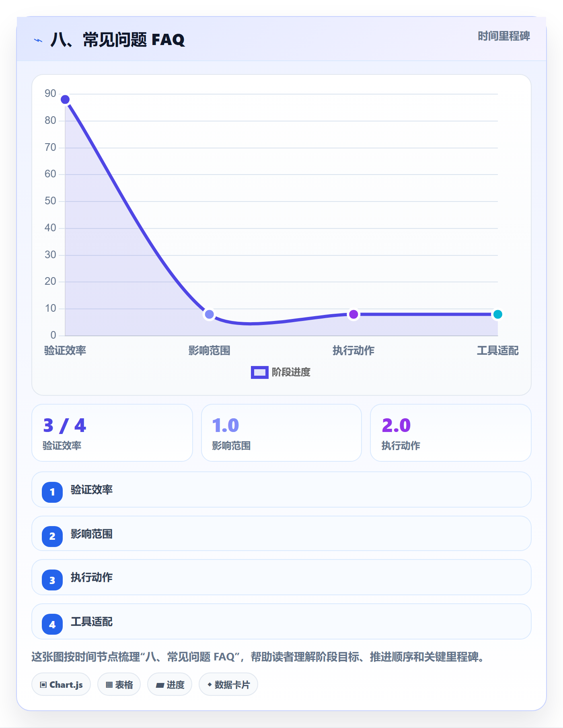Click the 3 / 4 value in the stat card
Viewport: 563px width, 728px height.
coord(65,426)
